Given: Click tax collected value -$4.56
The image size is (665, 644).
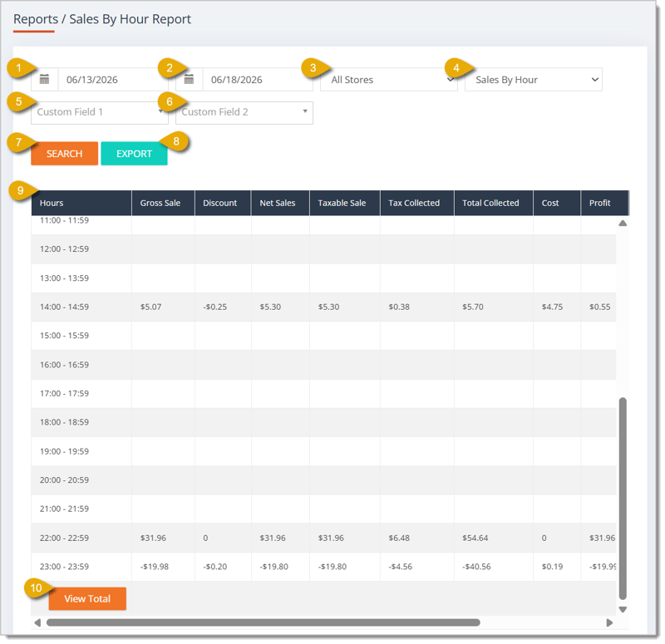Looking at the screenshot, I should 401,567.
